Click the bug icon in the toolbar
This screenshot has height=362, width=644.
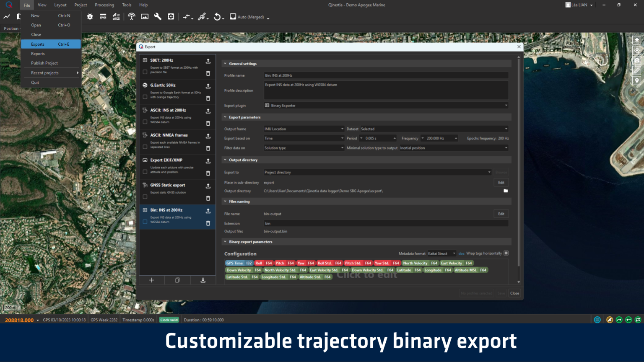(90, 17)
